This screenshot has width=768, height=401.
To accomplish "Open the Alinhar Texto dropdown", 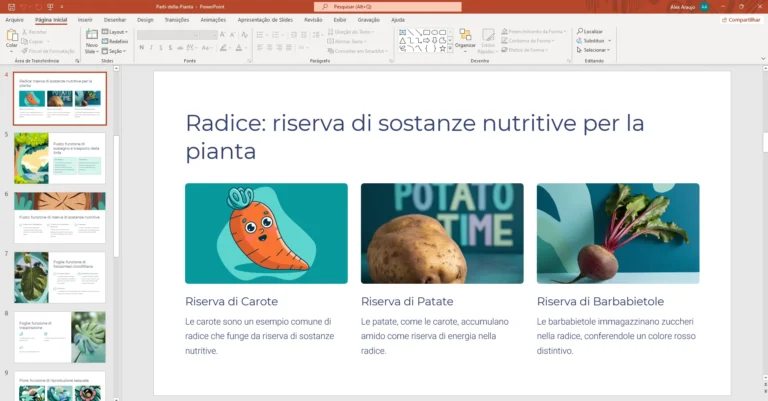I will pyautogui.click(x=347, y=41).
